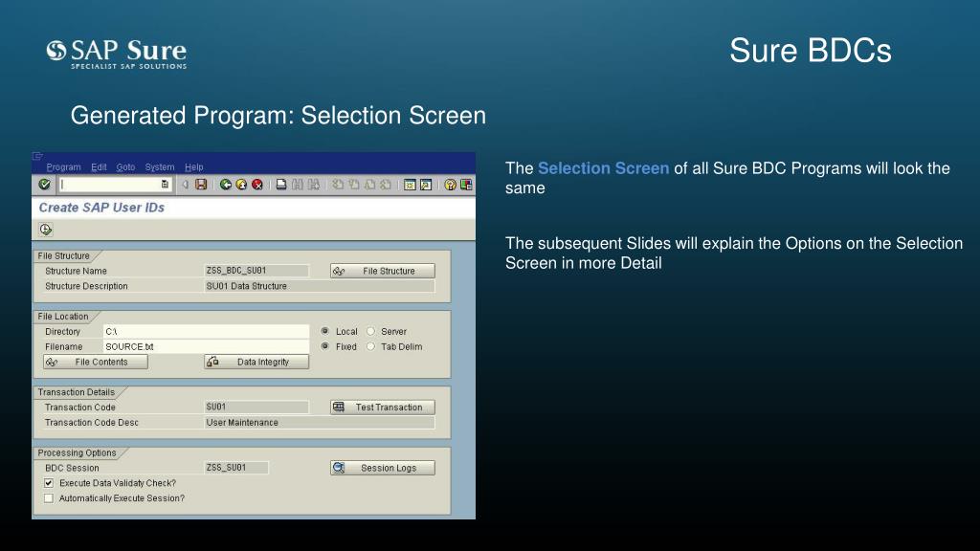Click the Previous Page icon

pyautogui.click(x=354, y=185)
